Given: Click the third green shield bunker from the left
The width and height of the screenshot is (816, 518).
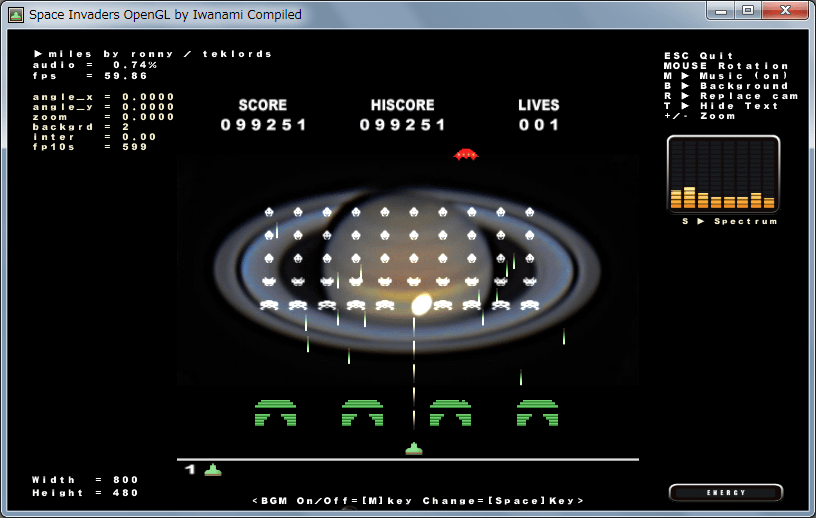Looking at the screenshot, I should tap(450, 413).
